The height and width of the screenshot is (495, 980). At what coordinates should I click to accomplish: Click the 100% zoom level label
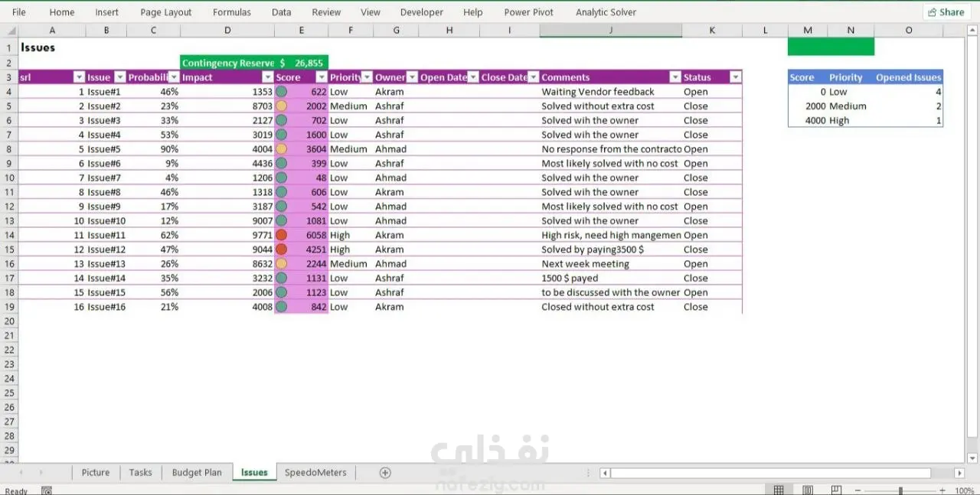(965, 490)
